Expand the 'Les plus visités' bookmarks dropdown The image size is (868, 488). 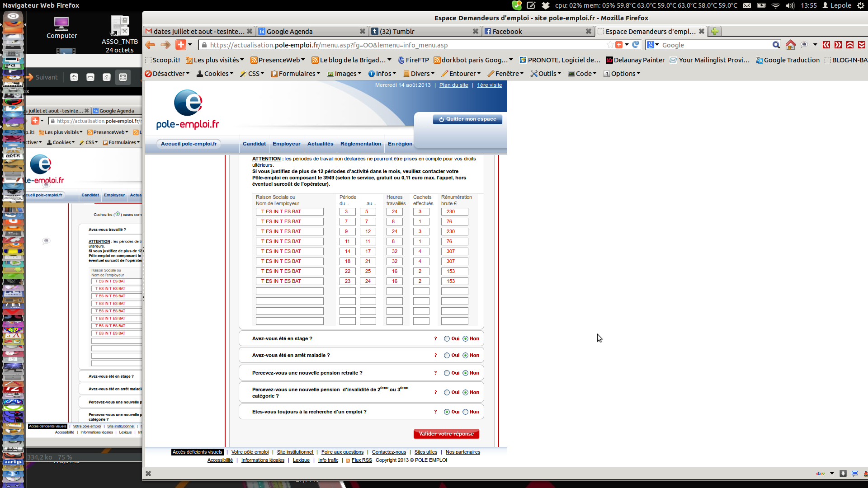(x=215, y=60)
